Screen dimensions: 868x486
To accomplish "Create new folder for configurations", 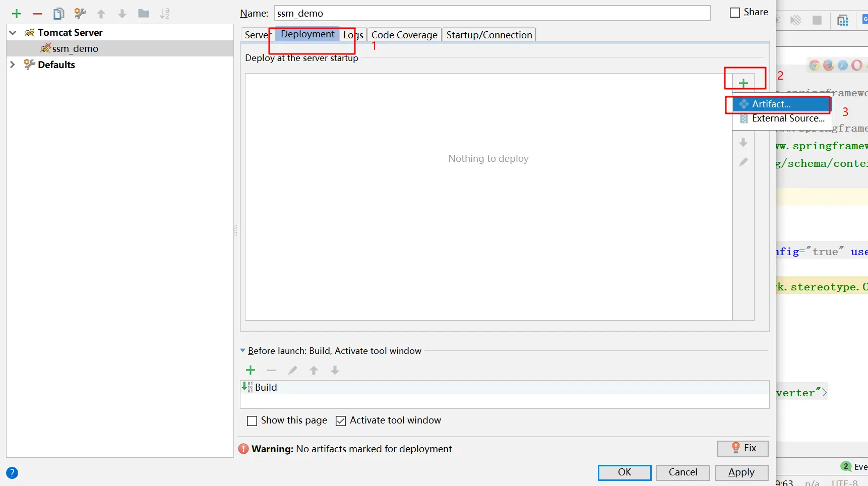I will [x=144, y=14].
